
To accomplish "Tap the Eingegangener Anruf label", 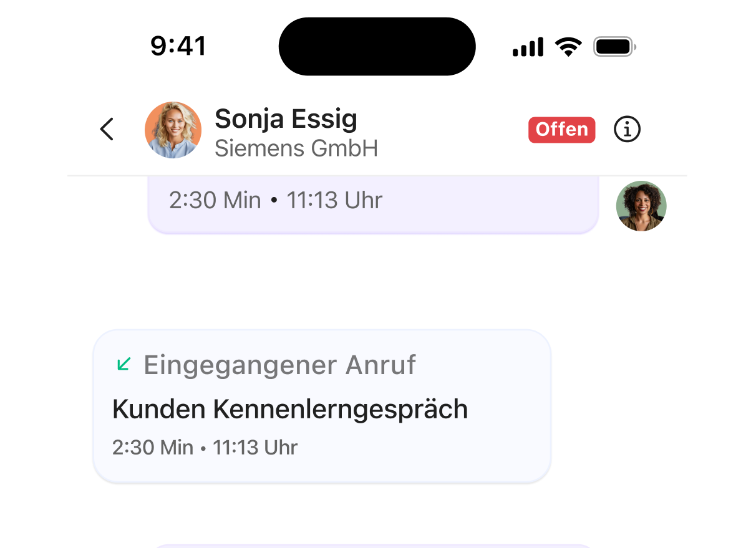I will 279,365.
